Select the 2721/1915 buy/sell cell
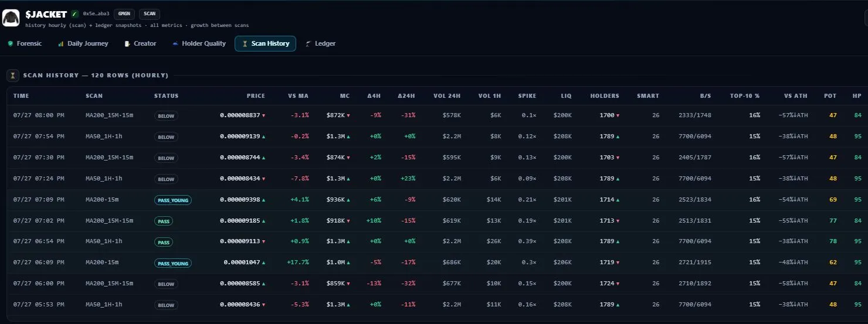Image resolution: width=868 pixels, height=324 pixels. (x=695, y=262)
